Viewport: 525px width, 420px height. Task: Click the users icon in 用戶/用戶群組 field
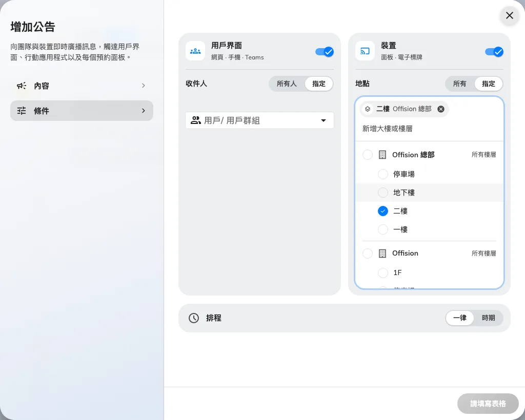(195, 120)
